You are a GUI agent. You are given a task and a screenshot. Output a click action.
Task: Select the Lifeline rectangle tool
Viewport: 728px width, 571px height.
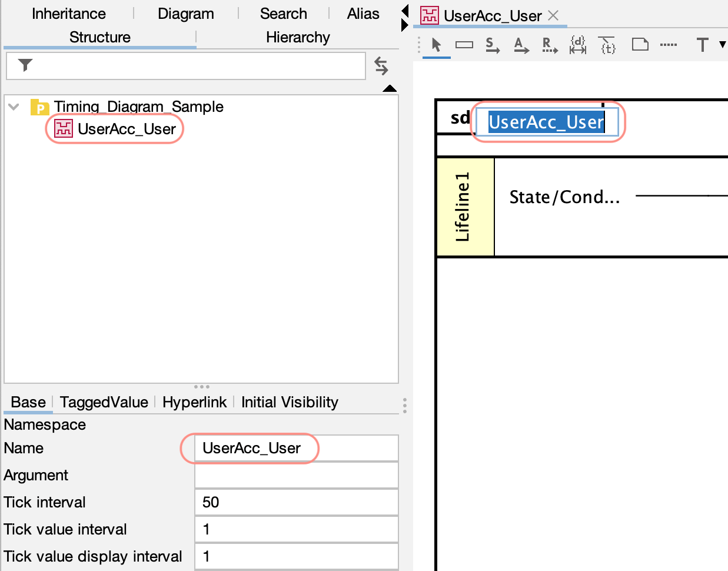tap(464, 45)
